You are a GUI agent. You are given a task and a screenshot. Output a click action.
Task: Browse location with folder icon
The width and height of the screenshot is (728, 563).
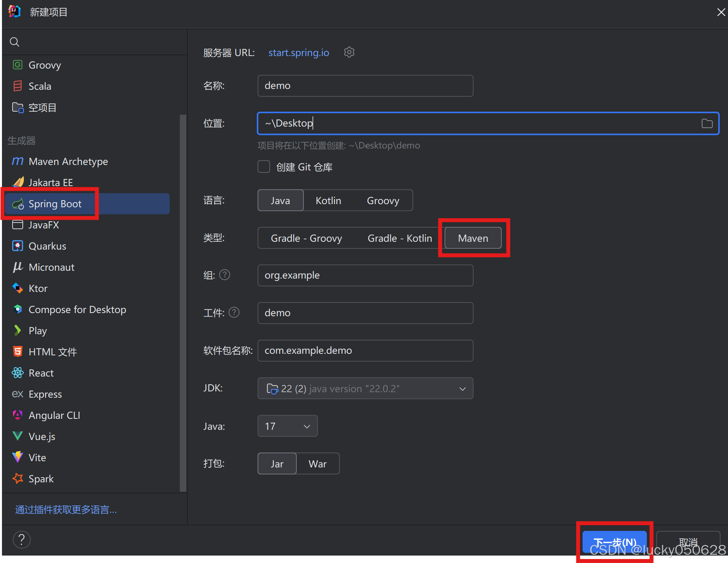click(707, 123)
